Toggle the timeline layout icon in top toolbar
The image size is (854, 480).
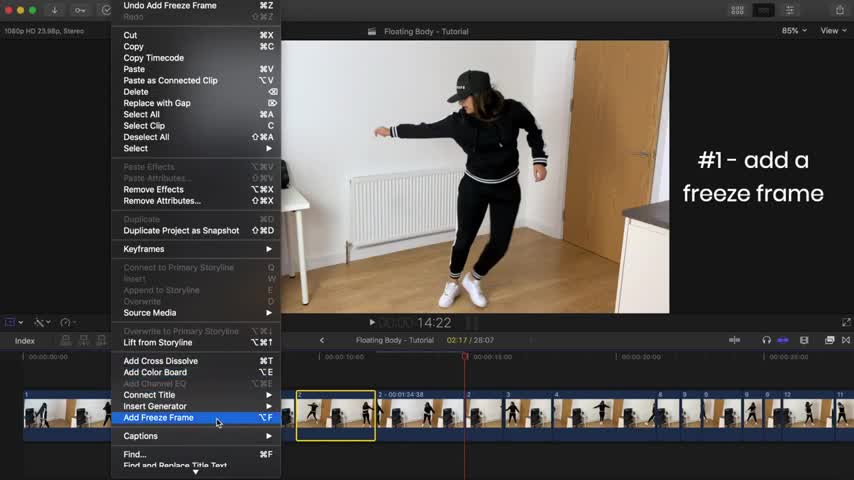point(763,10)
